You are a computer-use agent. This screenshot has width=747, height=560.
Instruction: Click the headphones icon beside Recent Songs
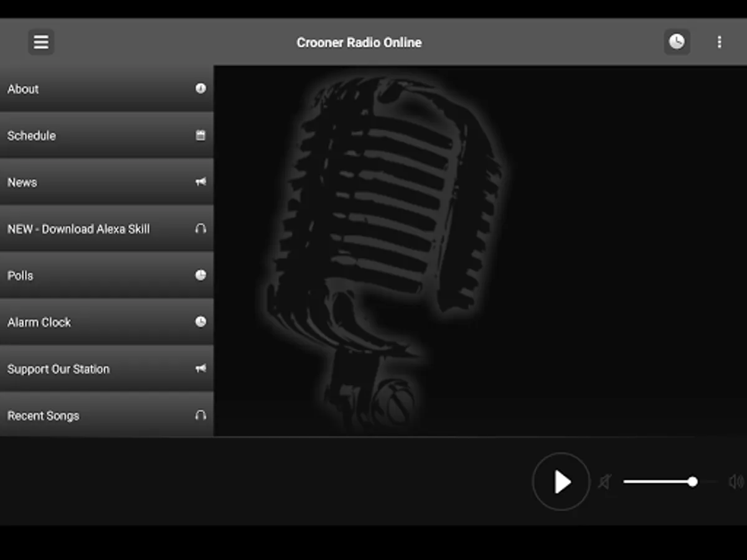(x=200, y=415)
